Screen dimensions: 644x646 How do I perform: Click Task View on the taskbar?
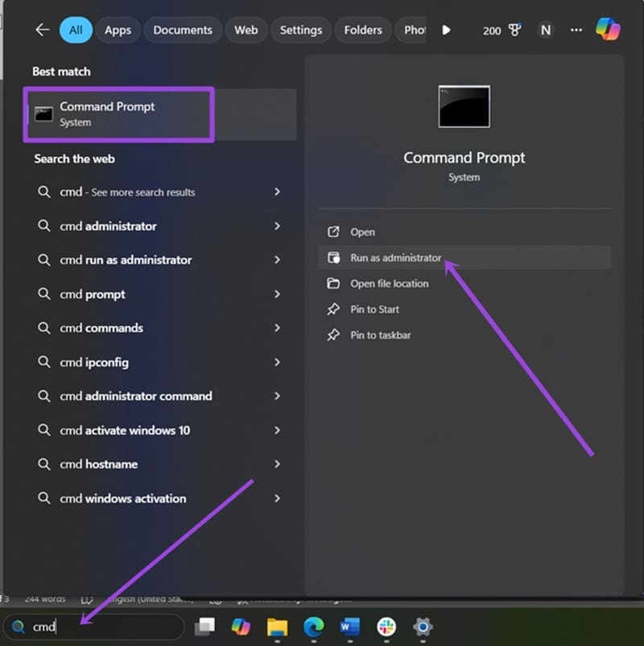[x=205, y=627]
